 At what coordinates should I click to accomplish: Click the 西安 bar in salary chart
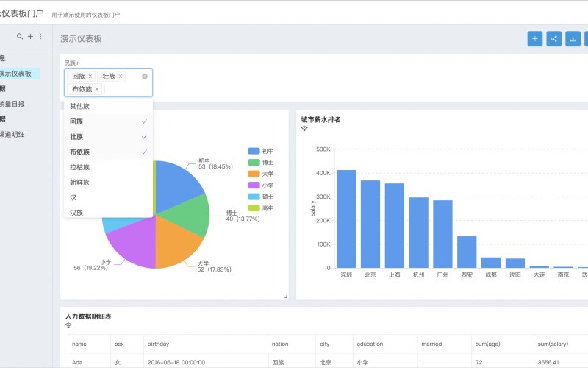click(x=467, y=252)
